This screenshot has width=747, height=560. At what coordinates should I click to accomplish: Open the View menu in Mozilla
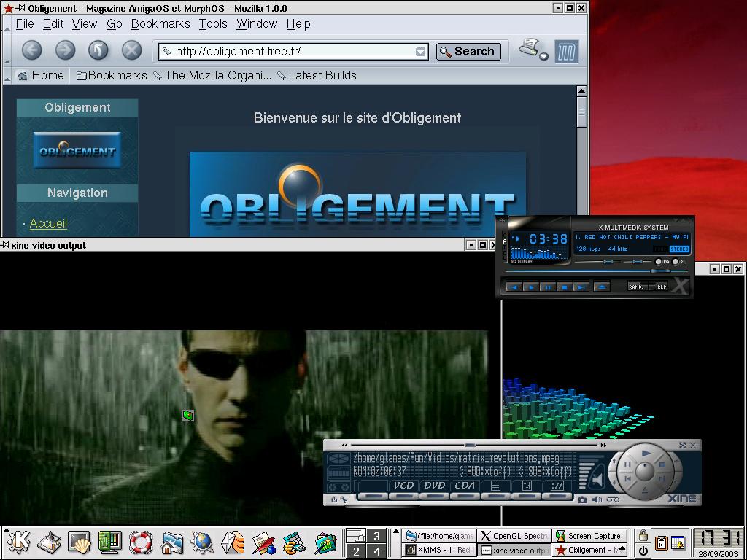point(85,24)
